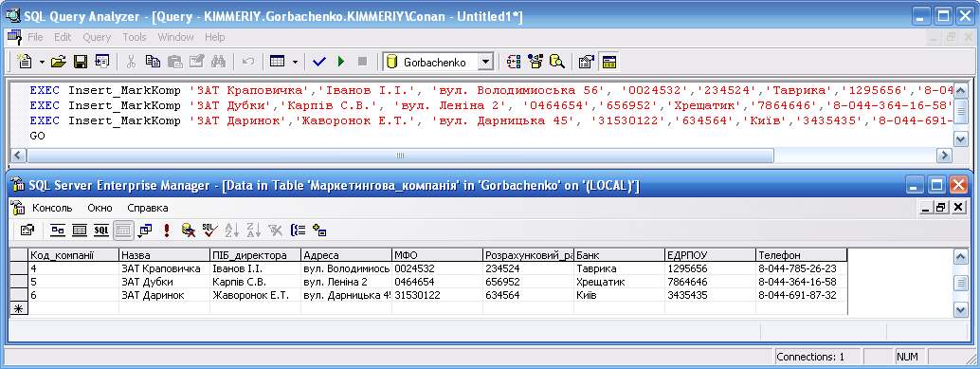980x369 pixels.
Task: Select the cell 'Жаворонок Е.Т.'
Action: click(256, 295)
